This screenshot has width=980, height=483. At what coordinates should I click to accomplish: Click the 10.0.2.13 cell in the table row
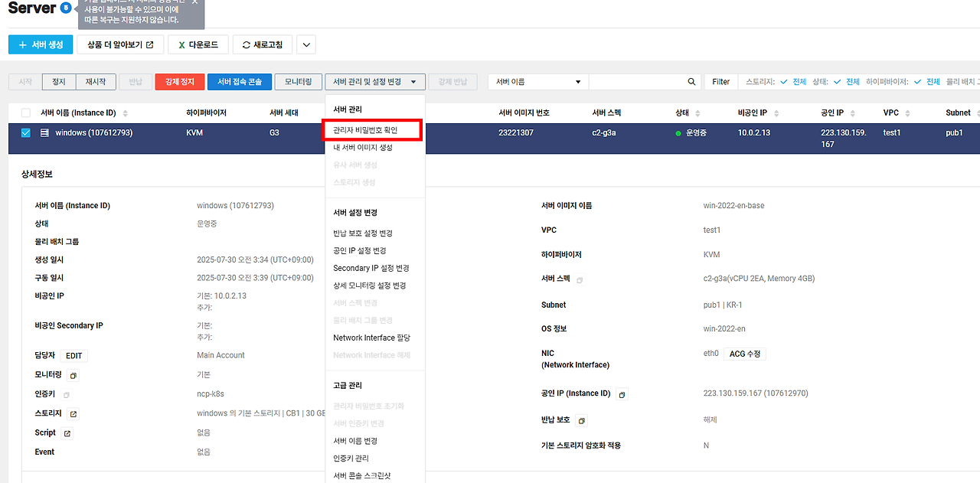pyautogui.click(x=754, y=132)
